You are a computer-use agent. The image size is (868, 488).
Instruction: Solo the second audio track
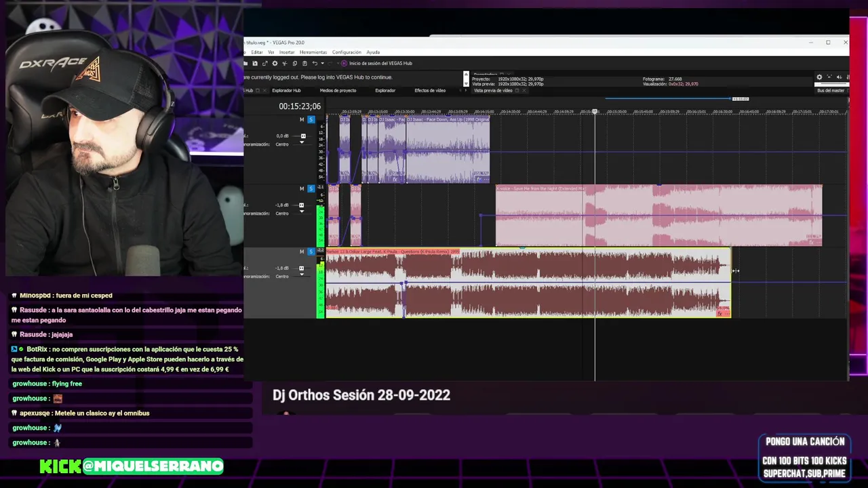311,188
